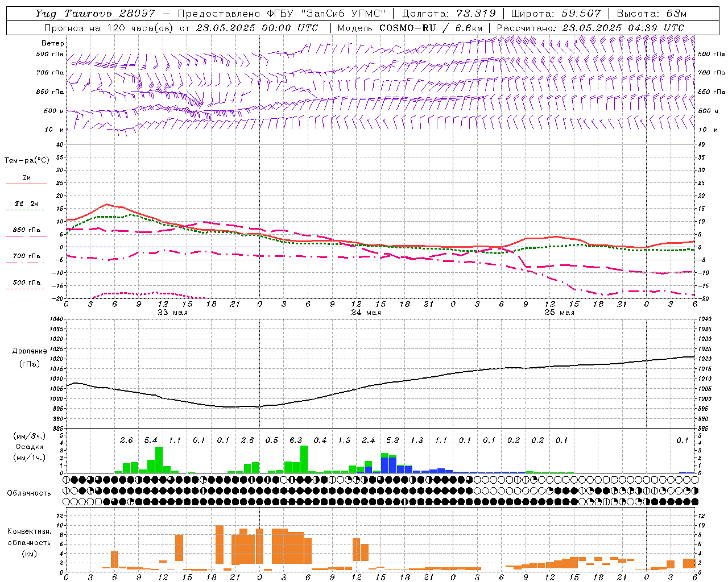This screenshot has height=582, width=728.
Task: Select the longitude value "Долгота: 73.319"
Action: click(449, 14)
